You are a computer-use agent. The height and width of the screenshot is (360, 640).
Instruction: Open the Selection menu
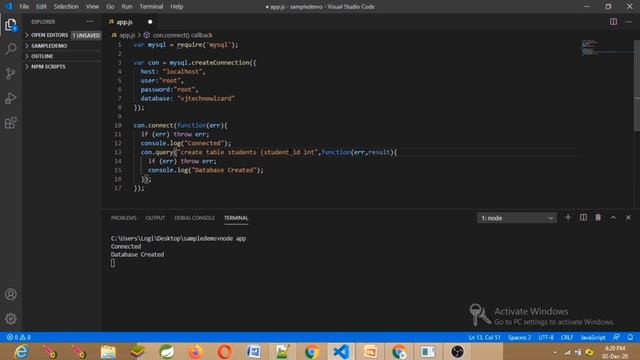click(66, 7)
